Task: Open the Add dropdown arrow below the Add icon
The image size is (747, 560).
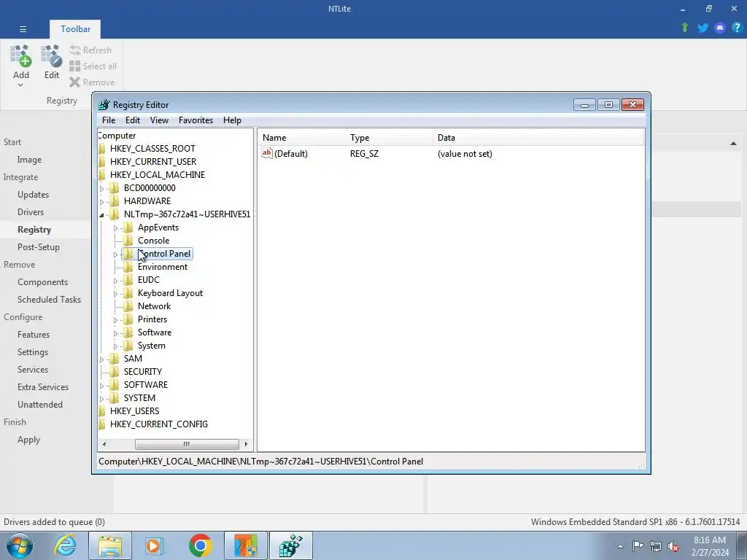Action: [x=20, y=85]
